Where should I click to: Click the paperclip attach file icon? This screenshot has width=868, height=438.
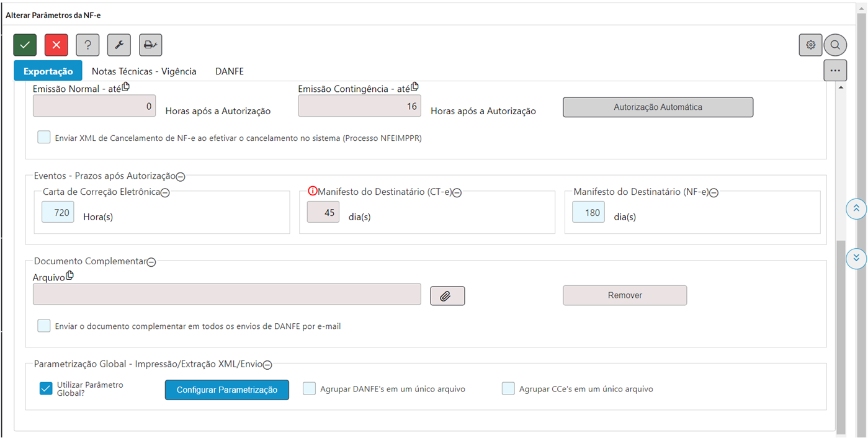447,296
